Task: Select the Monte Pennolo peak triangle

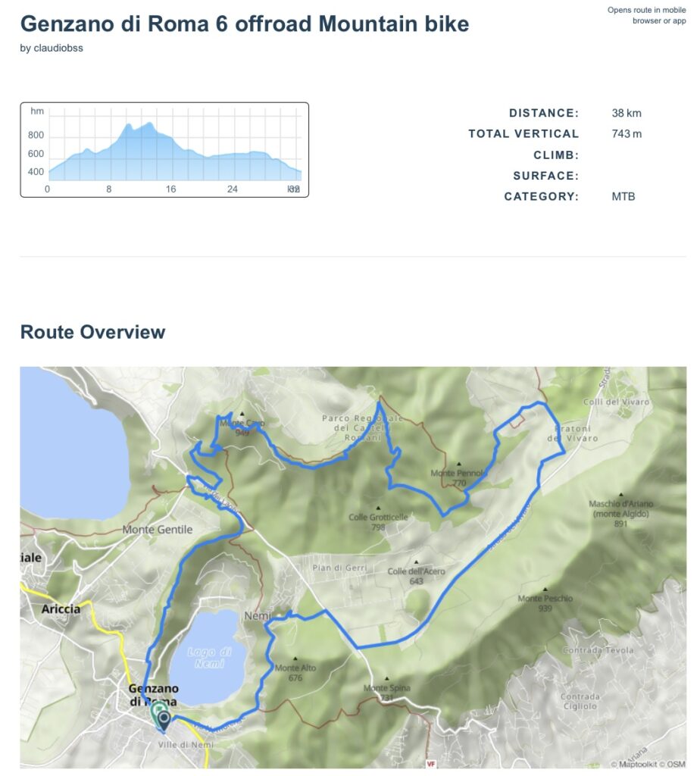Action: click(459, 465)
